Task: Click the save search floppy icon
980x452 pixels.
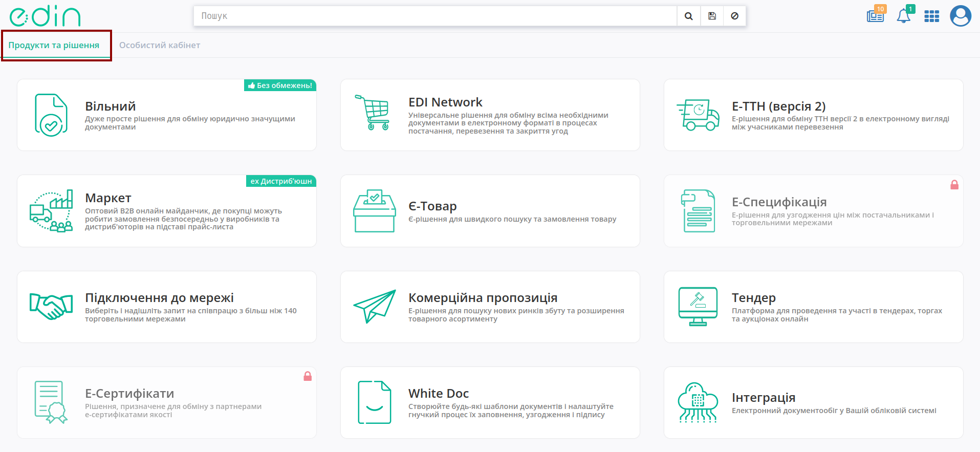Action: tap(712, 16)
